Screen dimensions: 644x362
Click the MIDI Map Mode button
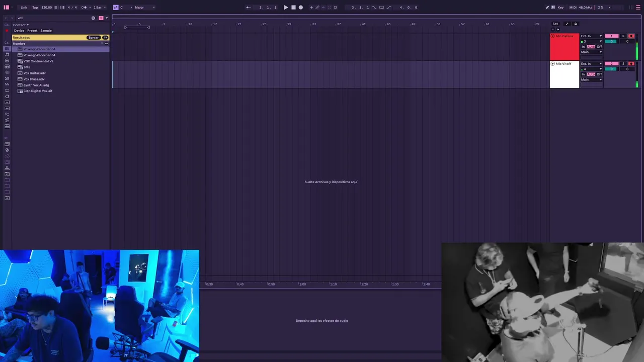click(573, 8)
